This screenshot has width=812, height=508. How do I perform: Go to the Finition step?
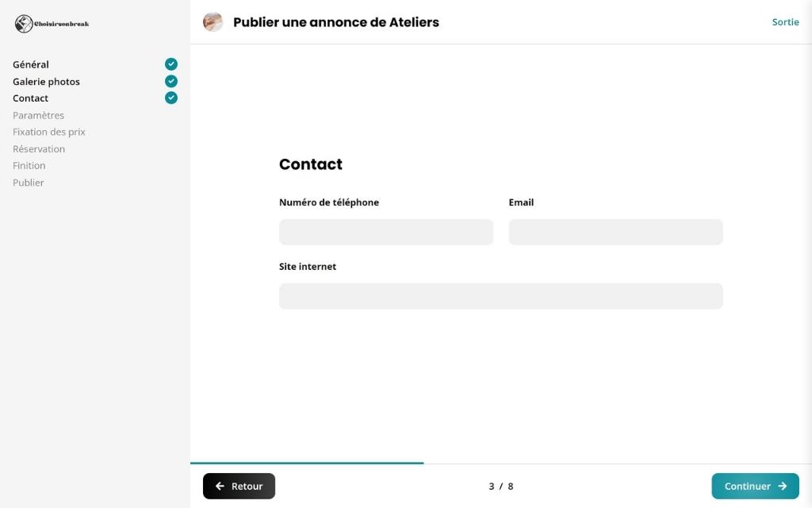(29, 166)
